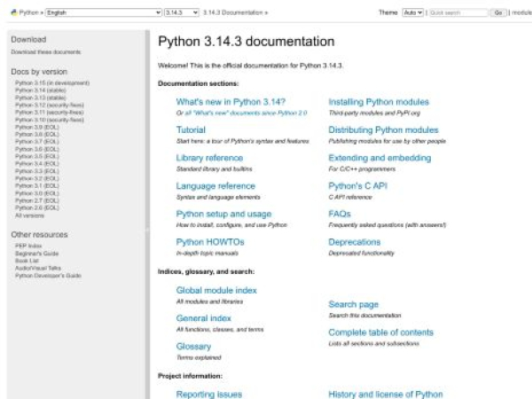532x399 pixels.
Task: Open Installing Python modules section
Action: coord(379,102)
